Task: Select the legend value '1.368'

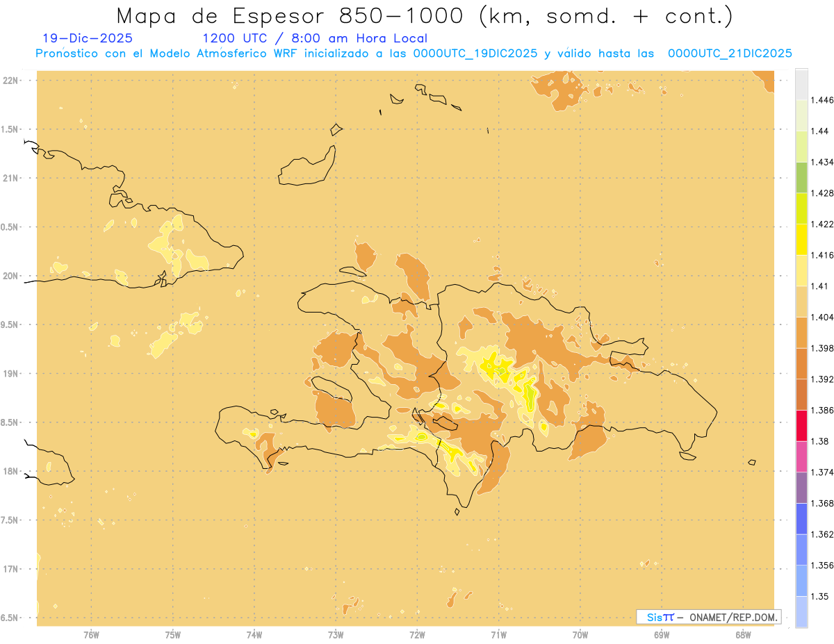Action: [x=822, y=504]
